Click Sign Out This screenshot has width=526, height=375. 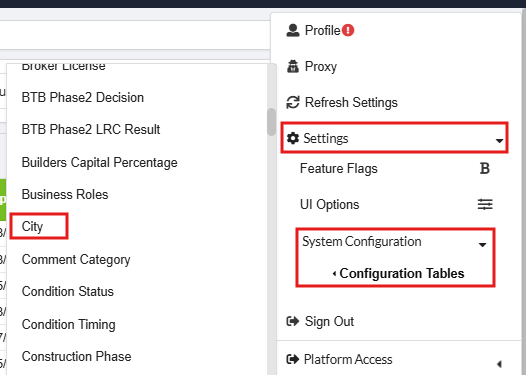[x=329, y=321]
